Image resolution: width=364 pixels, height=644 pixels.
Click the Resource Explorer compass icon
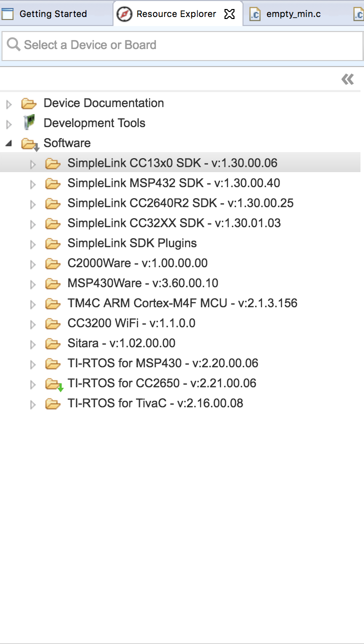point(124,14)
